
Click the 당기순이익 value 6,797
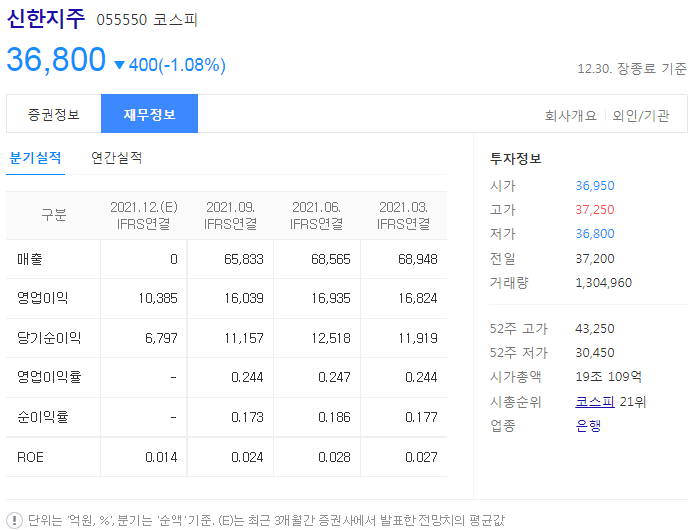pyautogui.click(x=161, y=338)
